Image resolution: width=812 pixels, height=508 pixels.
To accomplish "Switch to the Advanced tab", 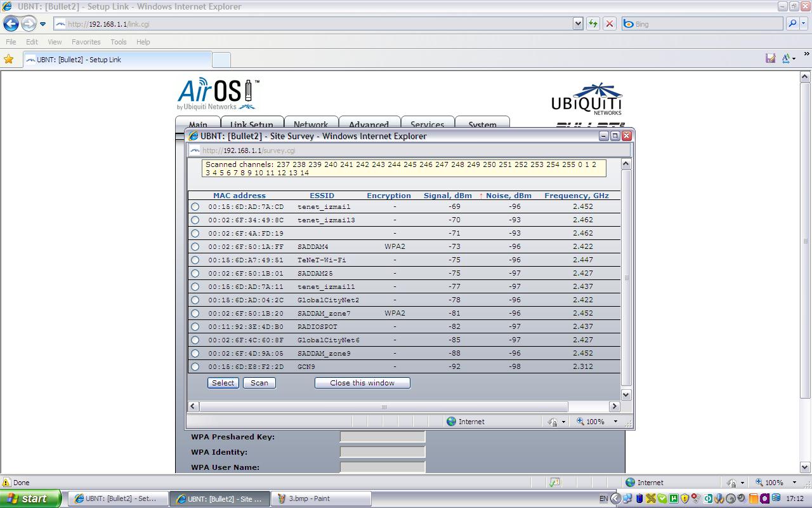I will (x=369, y=123).
